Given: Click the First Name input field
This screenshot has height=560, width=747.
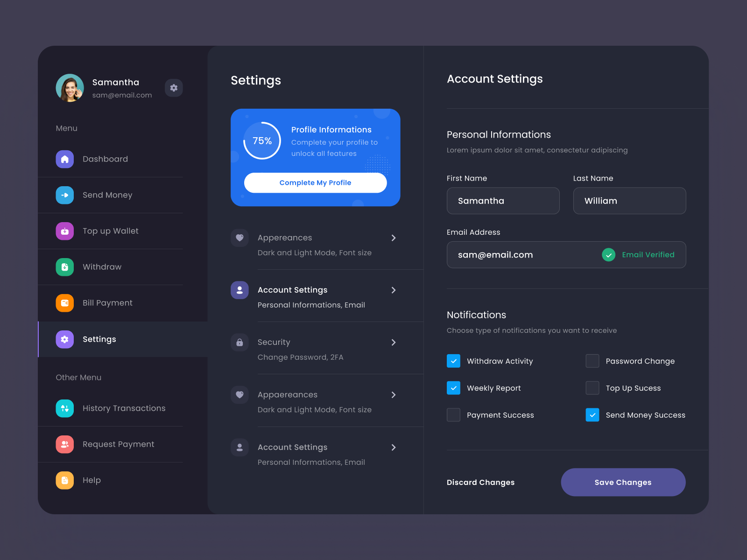Looking at the screenshot, I should [503, 201].
